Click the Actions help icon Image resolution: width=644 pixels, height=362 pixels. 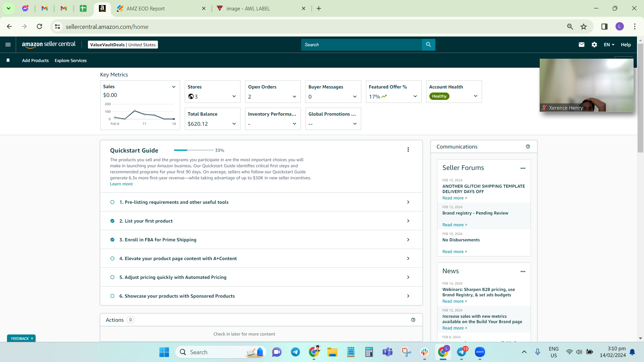[413, 320]
